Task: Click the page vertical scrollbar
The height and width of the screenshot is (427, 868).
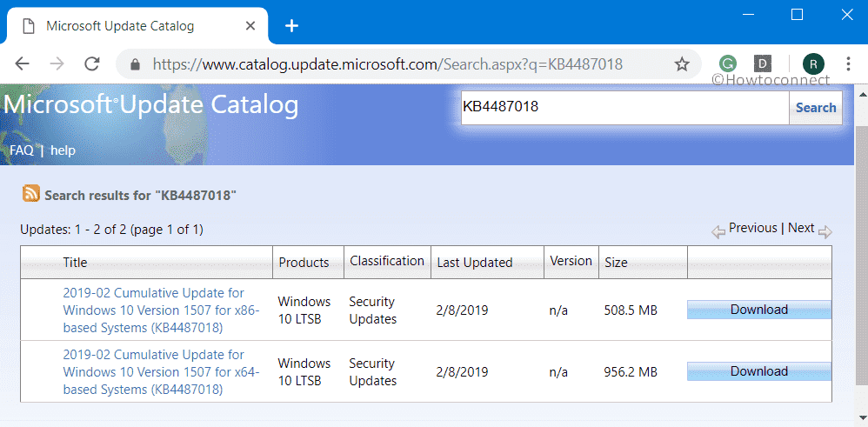Action: [861, 255]
